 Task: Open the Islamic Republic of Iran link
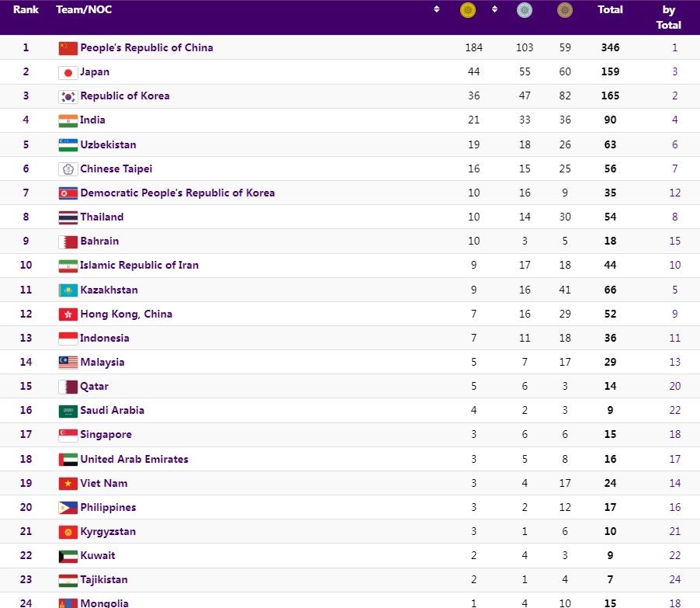(x=139, y=266)
